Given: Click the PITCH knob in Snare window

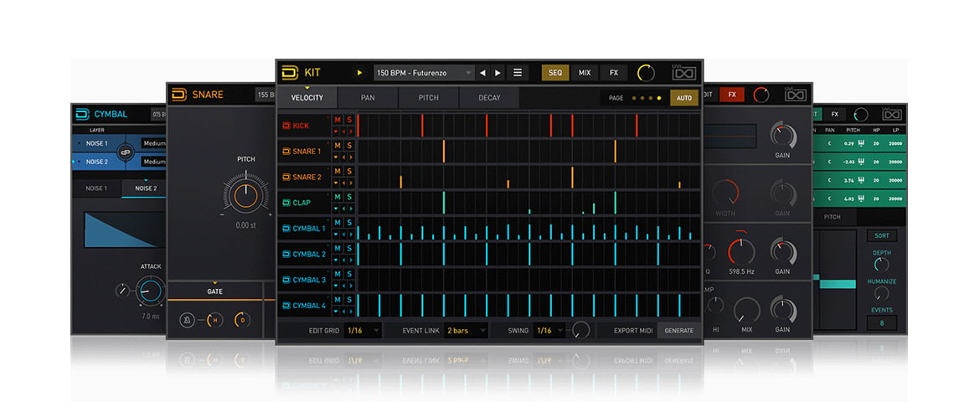Looking at the screenshot, I should coord(245,195).
